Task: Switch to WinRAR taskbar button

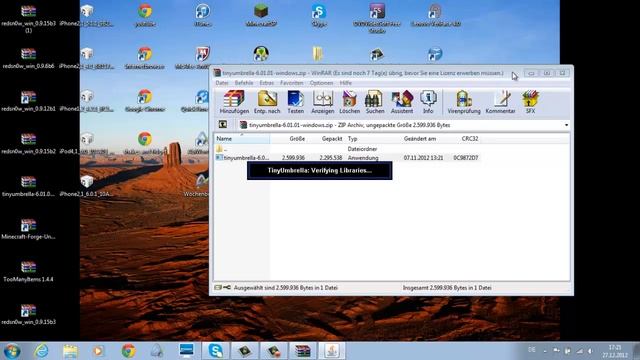Action: tap(302, 351)
